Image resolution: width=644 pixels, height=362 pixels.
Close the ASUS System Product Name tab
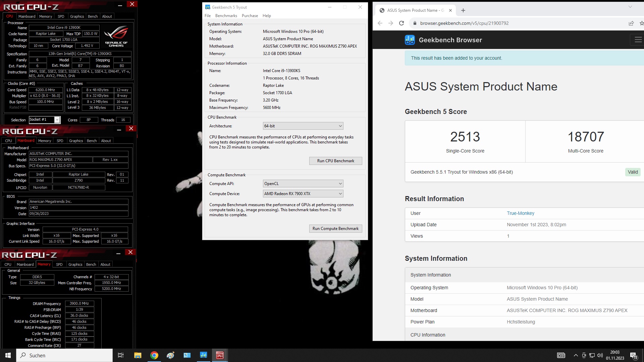click(x=450, y=10)
